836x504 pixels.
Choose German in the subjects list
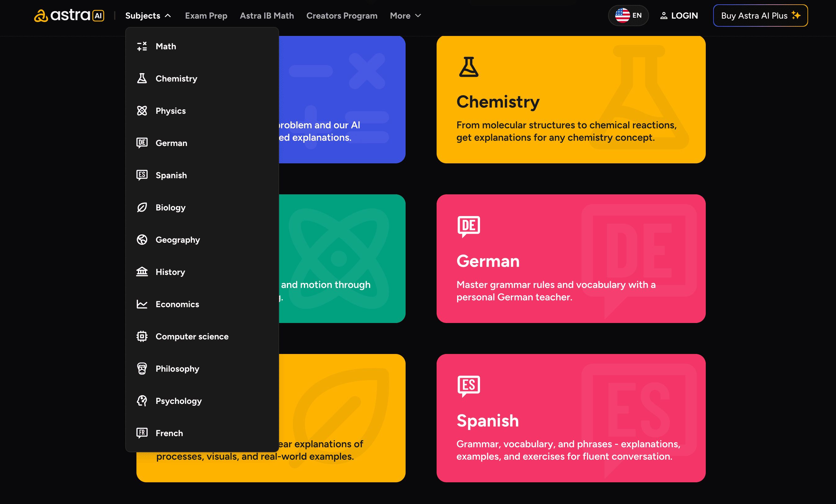pos(202,143)
